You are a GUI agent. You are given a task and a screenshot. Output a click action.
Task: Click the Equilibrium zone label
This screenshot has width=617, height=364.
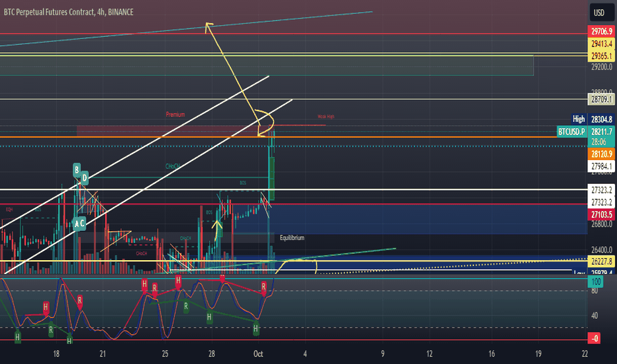[x=292, y=238]
